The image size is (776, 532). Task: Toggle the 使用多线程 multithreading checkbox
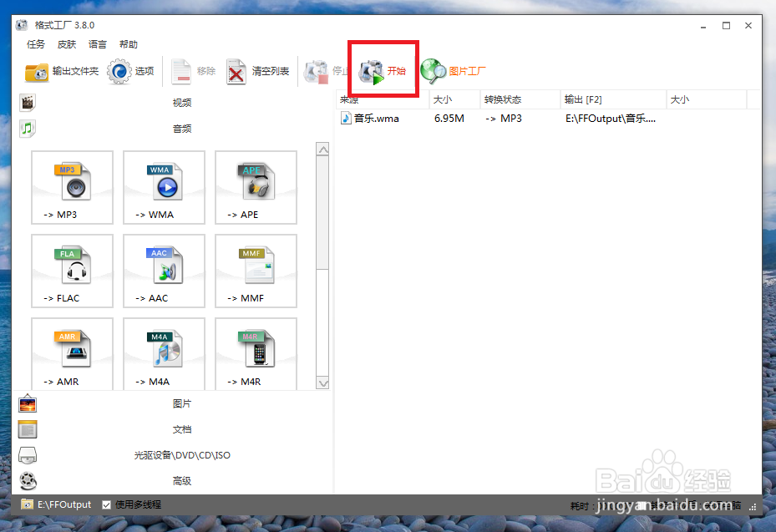106,504
